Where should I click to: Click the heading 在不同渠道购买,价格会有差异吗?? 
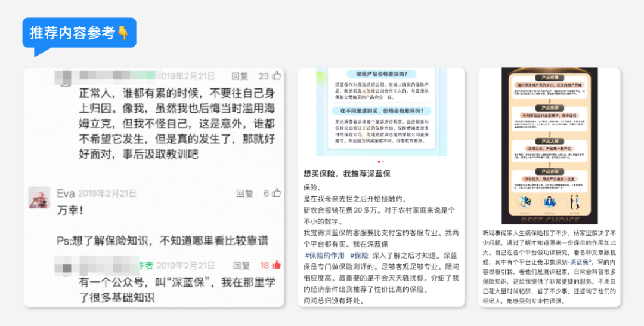click(382, 111)
